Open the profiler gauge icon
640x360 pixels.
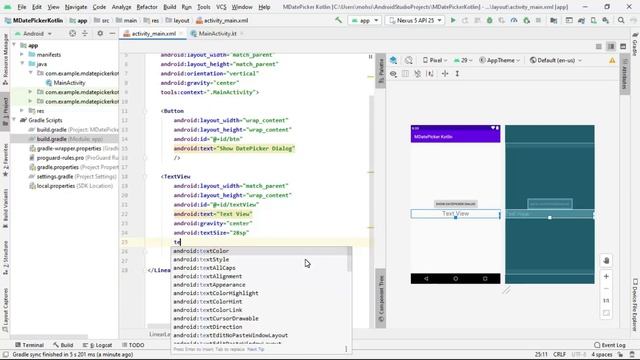tap(514, 20)
